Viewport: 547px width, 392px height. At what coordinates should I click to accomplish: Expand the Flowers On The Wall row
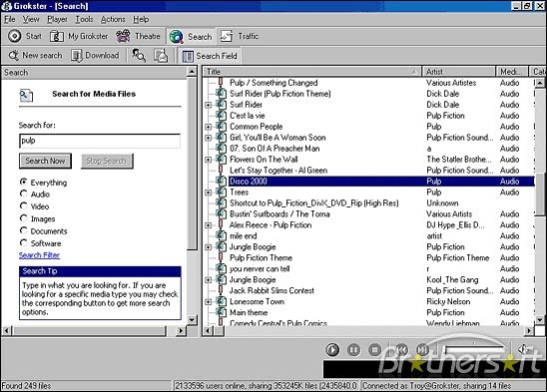[x=209, y=160]
